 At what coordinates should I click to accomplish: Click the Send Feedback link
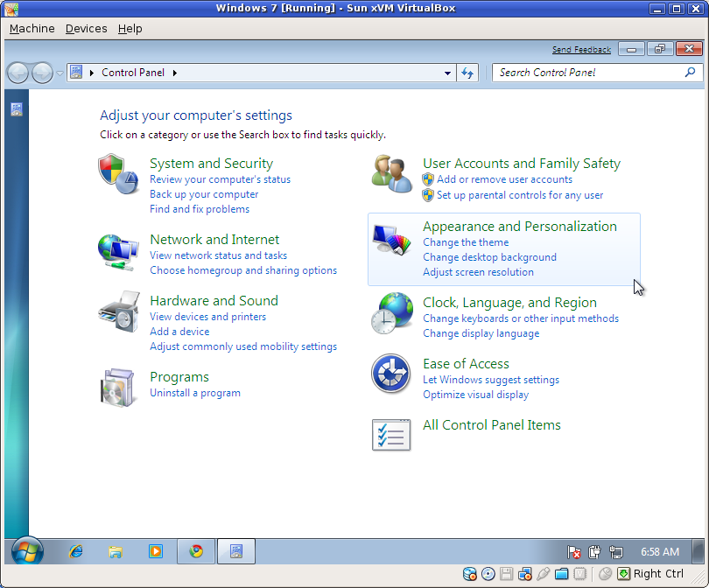tap(581, 50)
